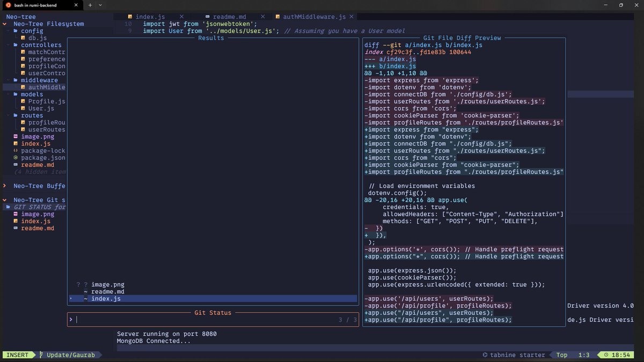Screen dimensions: 644x362
Task: Click the authMiddle file icon in tree
Action: point(23,87)
